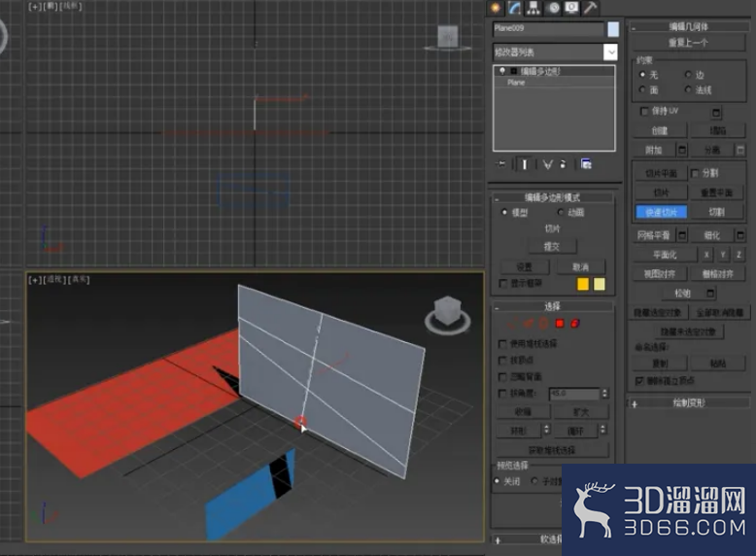Enable the 使用堆栈选择 checkbox

[502, 344]
